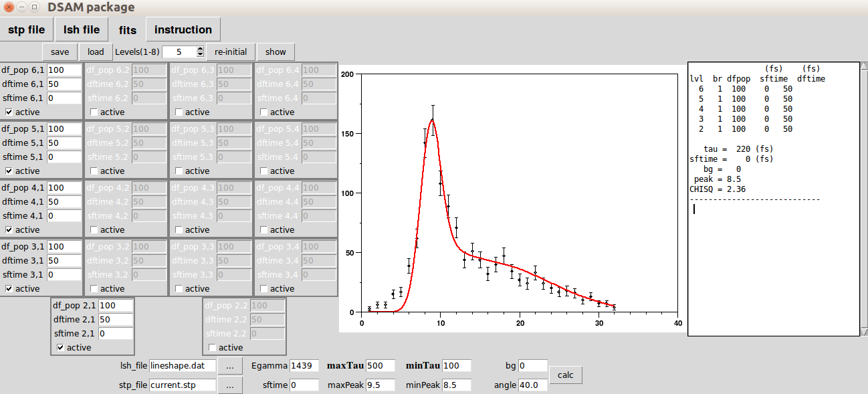This screenshot has width=868, height=394.
Task: Toggle active checkbox for level 2,1
Action: tap(61, 347)
